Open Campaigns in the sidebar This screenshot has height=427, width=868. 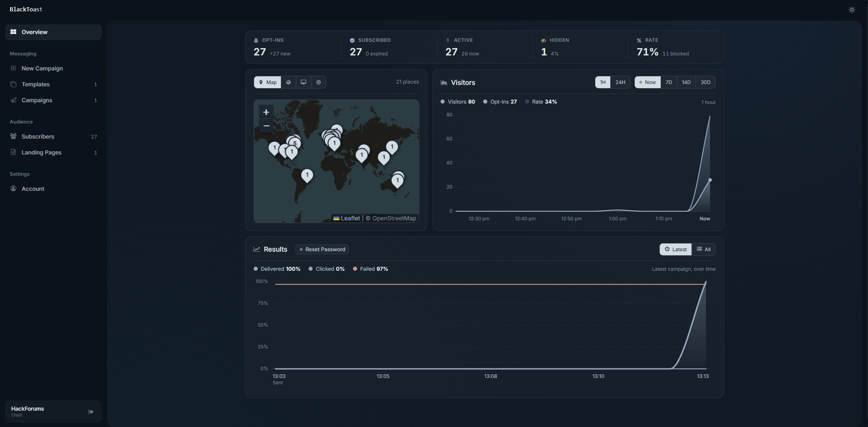(x=54, y=100)
